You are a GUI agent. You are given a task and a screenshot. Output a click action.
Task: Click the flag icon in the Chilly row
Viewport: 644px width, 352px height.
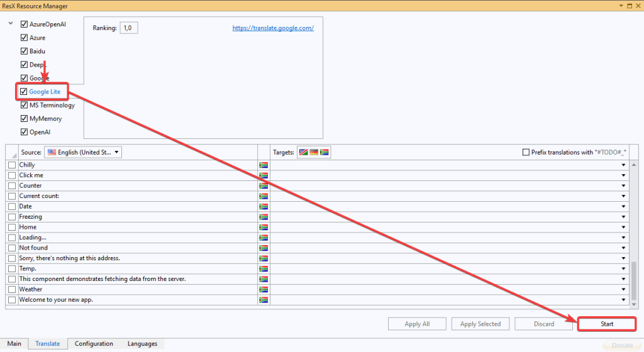pyautogui.click(x=264, y=165)
